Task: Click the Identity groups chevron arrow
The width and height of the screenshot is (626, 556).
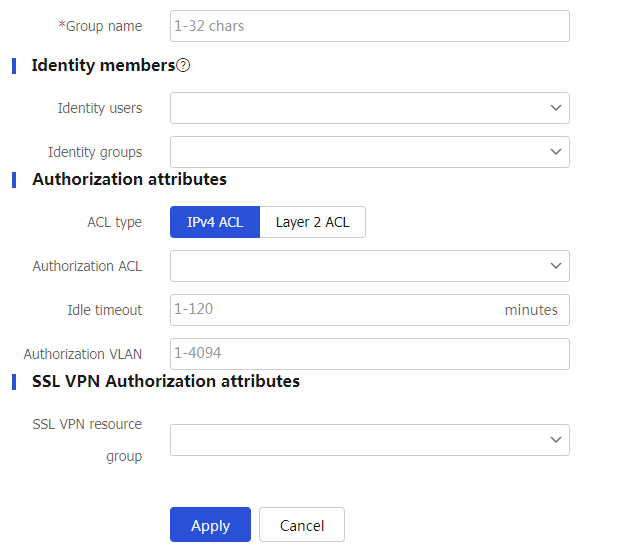Action: point(556,152)
